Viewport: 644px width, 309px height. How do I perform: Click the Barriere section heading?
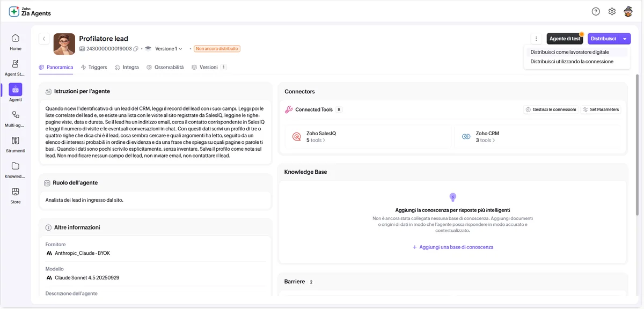(x=295, y=282)
